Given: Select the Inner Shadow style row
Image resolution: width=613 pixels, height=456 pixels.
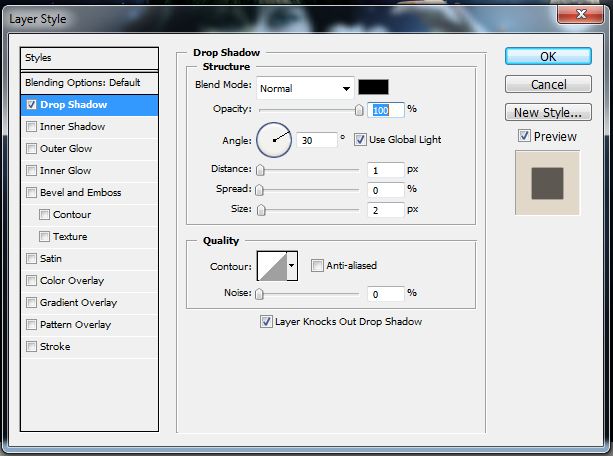Looking at the screenshot, I should 90,127.
